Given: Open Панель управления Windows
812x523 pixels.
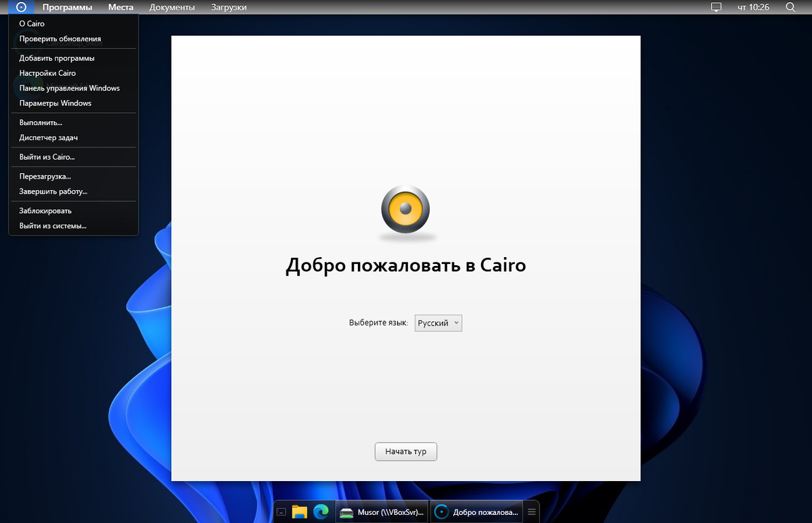Looking at the screenshot, I should 73,88.
